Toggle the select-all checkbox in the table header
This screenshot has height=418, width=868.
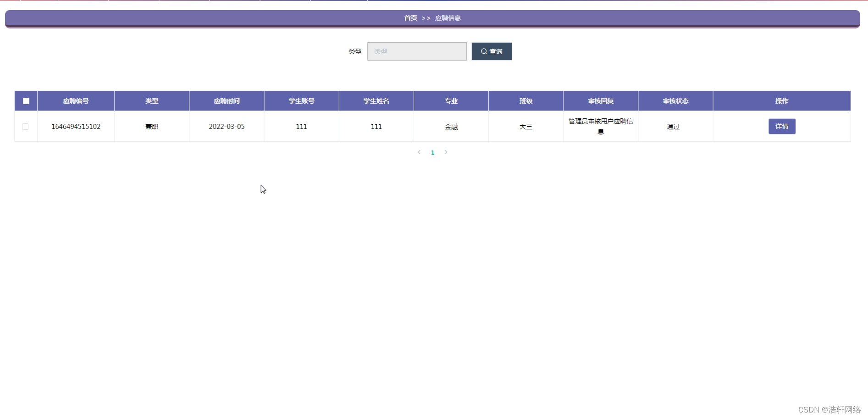[26, 100]
